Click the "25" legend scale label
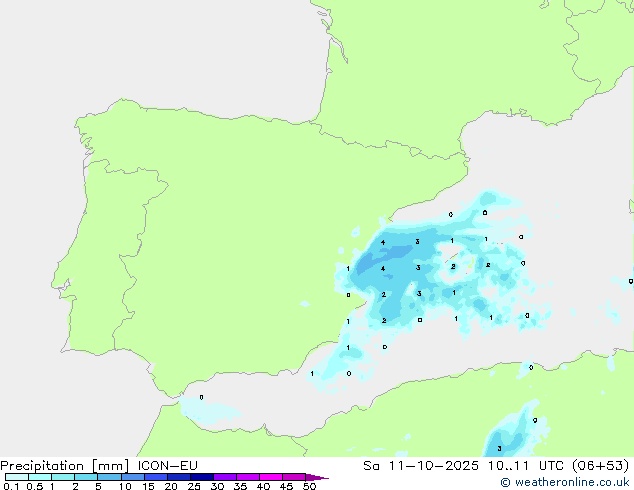 pos(194,486)
